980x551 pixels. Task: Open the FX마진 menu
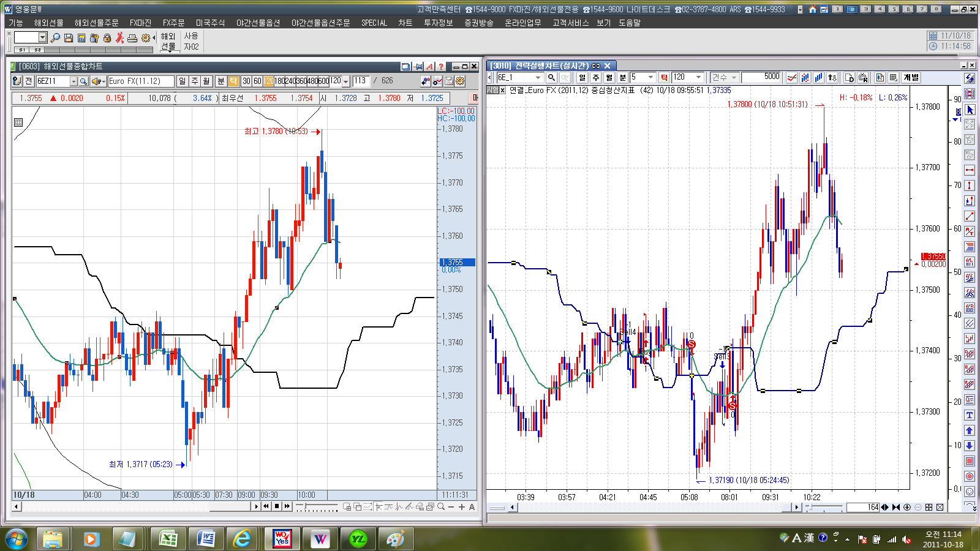tap(140, 23)
